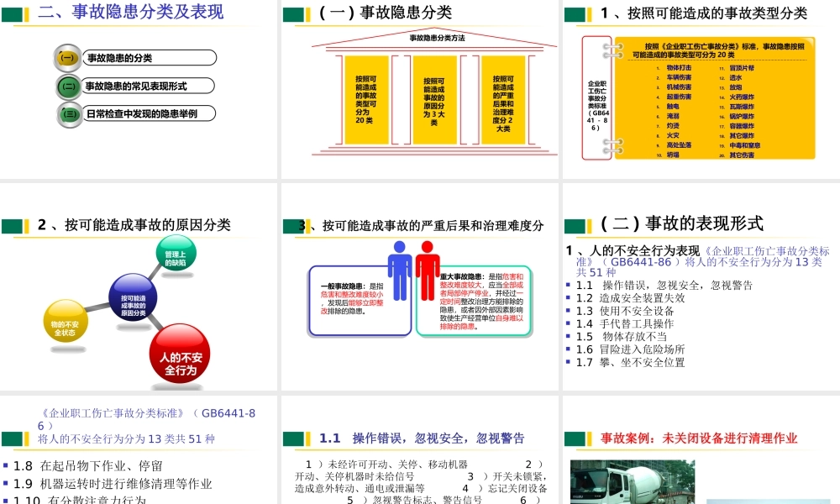The width and height of the screenshot is (840, 504).
Task: Click the green (三) circle badge
Action: 68,113
